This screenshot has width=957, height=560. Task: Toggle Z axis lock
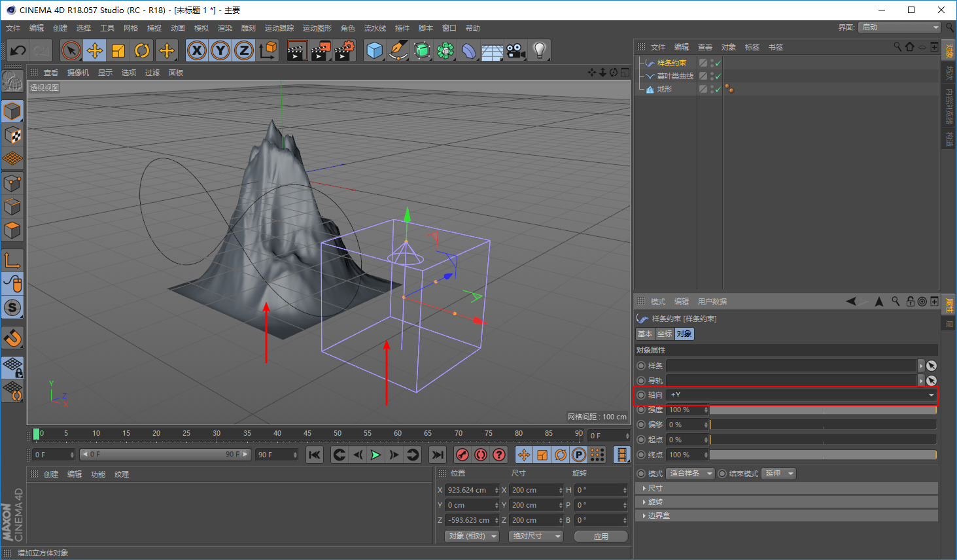click(x=244, y=50)
